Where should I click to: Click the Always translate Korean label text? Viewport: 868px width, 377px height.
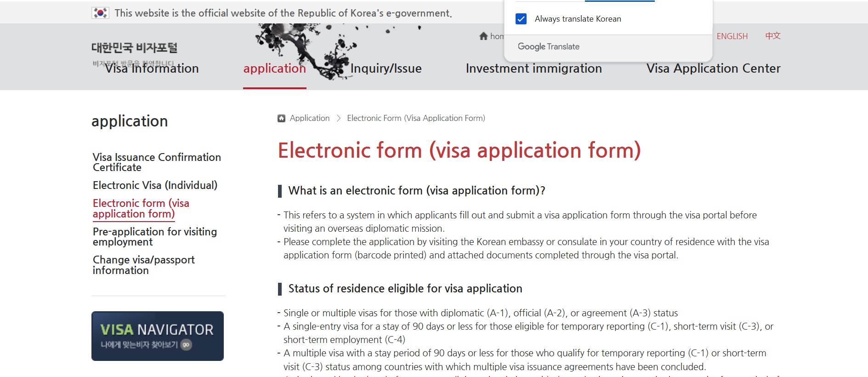(578, 19)
